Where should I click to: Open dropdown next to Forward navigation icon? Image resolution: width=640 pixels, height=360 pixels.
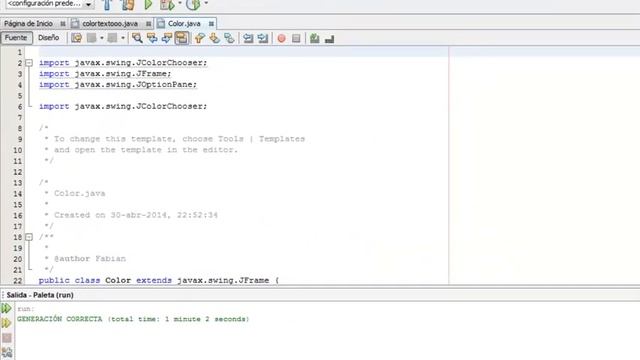(x=122, y=38)
